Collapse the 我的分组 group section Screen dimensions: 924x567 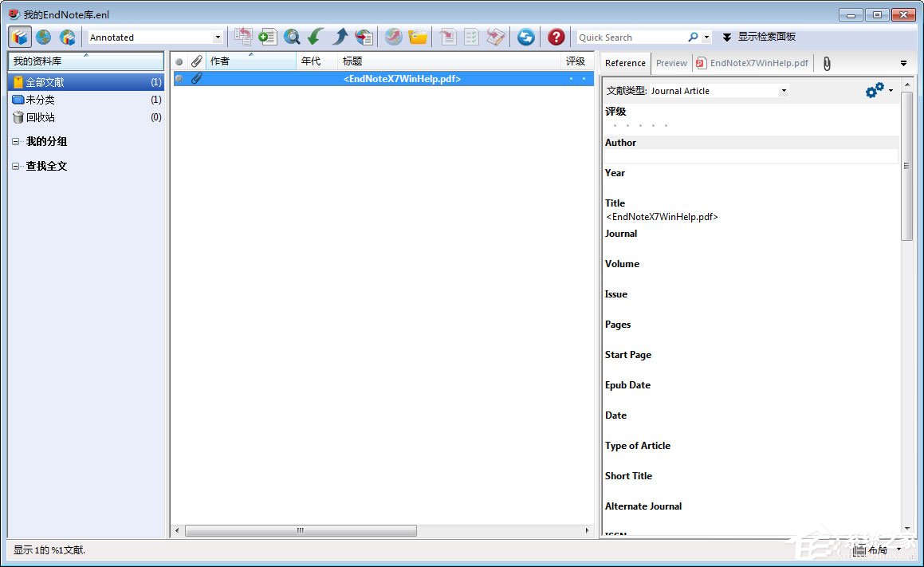tap(15, 141)
